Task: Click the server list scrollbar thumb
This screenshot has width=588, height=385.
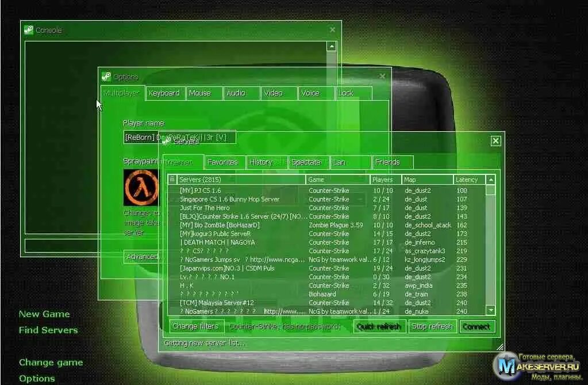Action: point(490,190)
